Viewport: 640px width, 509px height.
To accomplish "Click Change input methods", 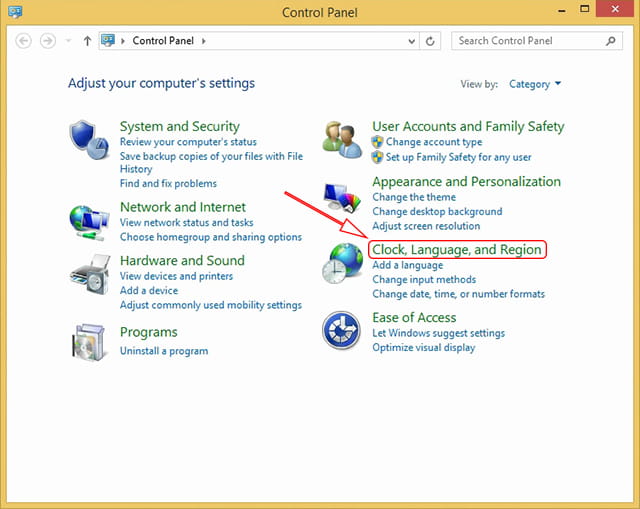I will pyautogui.click(x=424, y=280).
